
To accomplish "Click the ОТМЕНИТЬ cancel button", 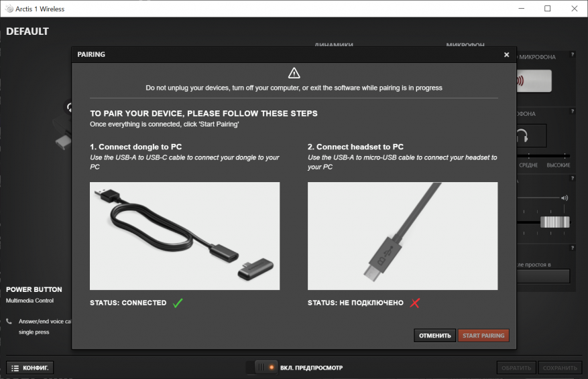I will click(435, 335).
